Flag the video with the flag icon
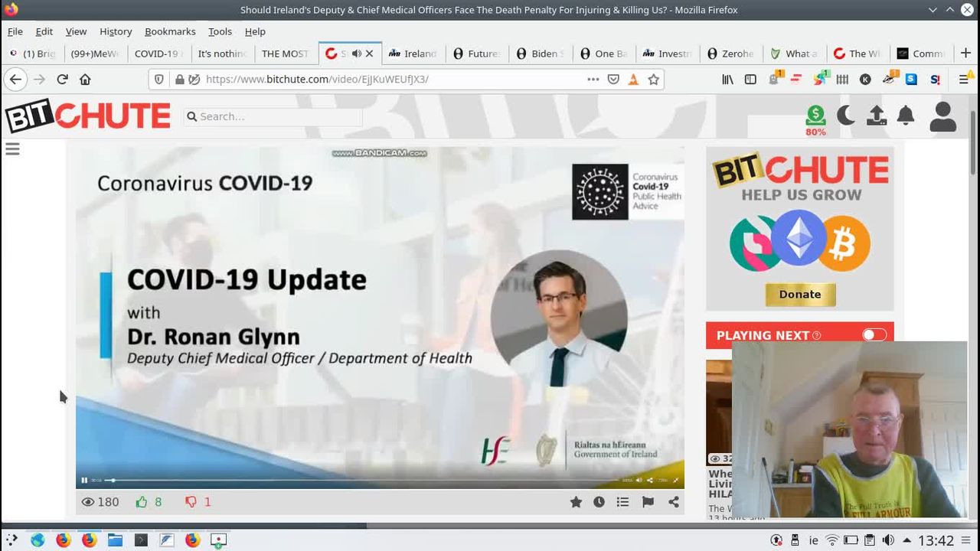 648,502
